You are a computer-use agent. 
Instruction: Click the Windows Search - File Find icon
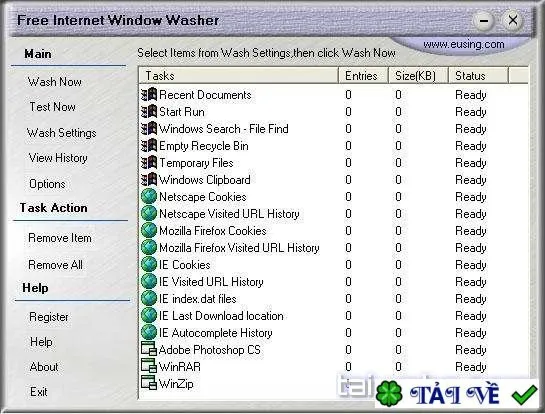[x=149, y=129]
